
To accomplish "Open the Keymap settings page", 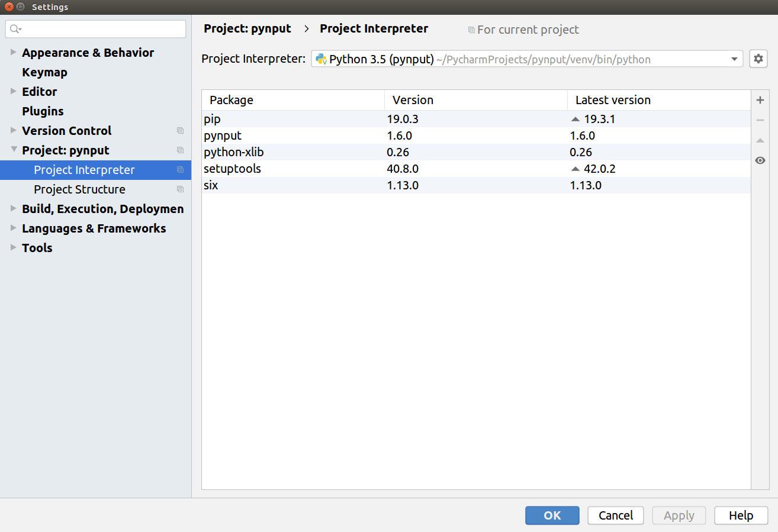I will click(44, 72).
